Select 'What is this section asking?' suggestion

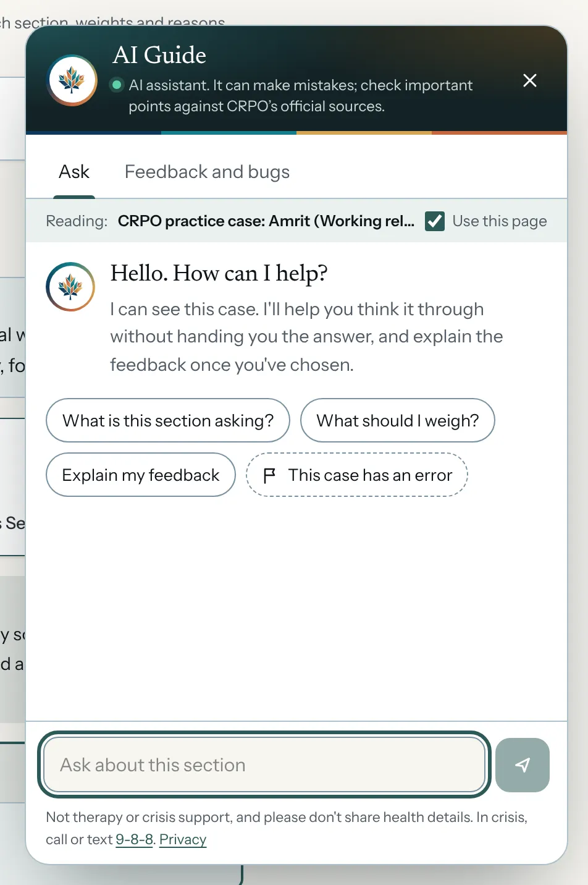coord(168,420)
